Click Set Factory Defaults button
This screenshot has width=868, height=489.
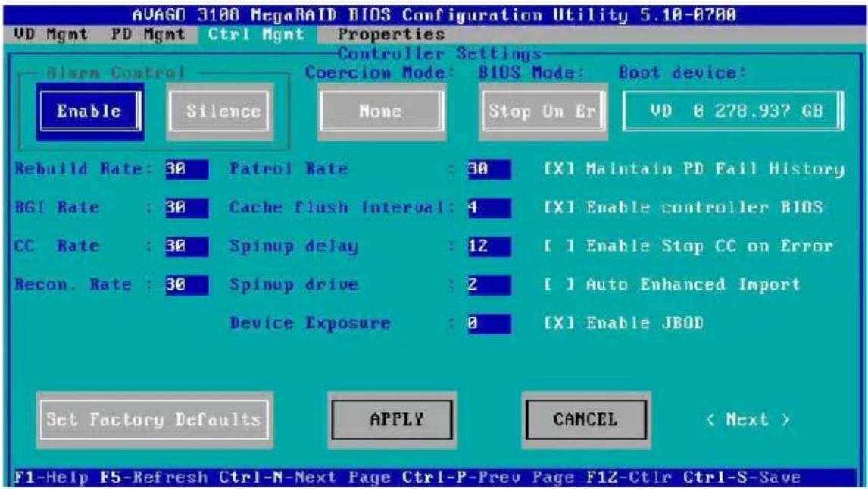coord(154,420)
